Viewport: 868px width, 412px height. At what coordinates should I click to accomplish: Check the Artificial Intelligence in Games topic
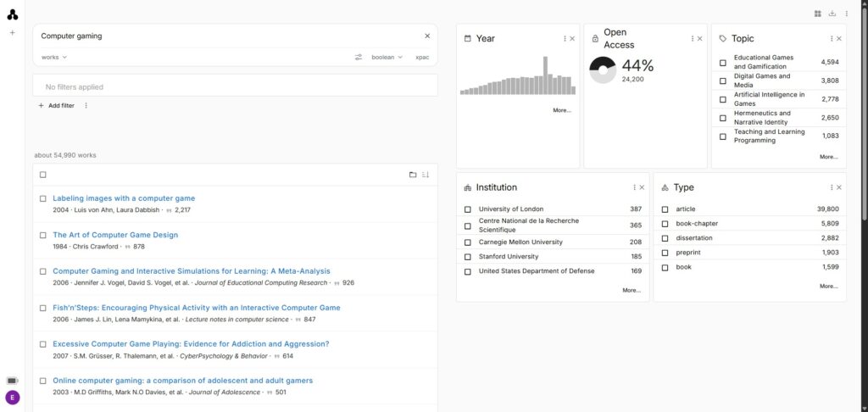point(723,100)
